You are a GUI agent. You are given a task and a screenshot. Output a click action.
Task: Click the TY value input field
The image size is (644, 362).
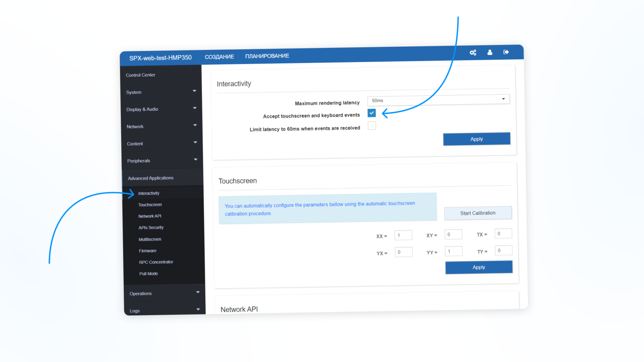[x=503, y=251]
